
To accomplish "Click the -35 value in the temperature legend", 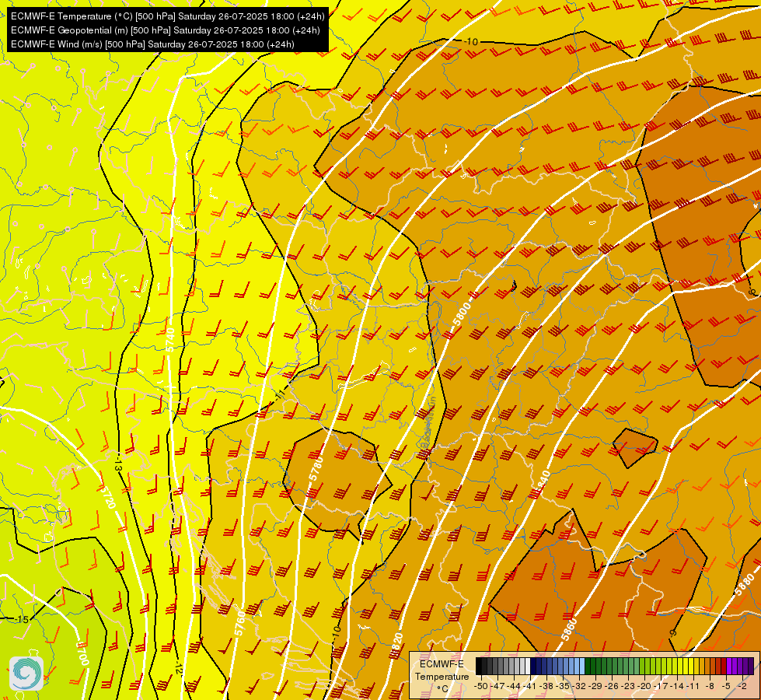I will [x=563, y=686].
